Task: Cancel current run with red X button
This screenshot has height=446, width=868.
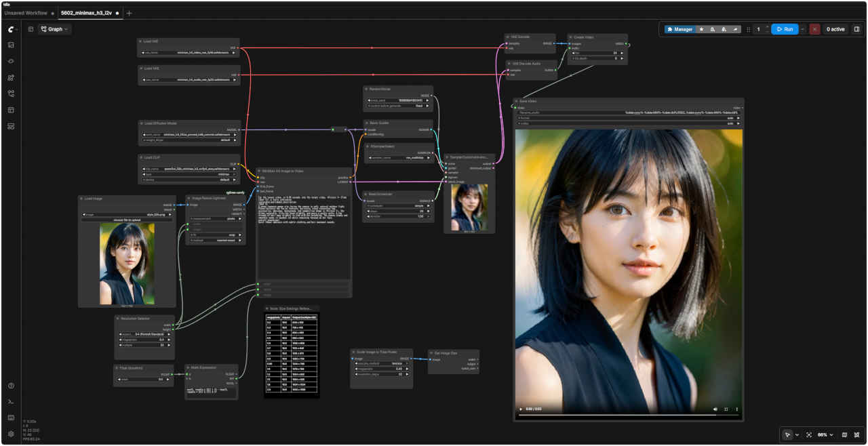Action: [814, 29]
